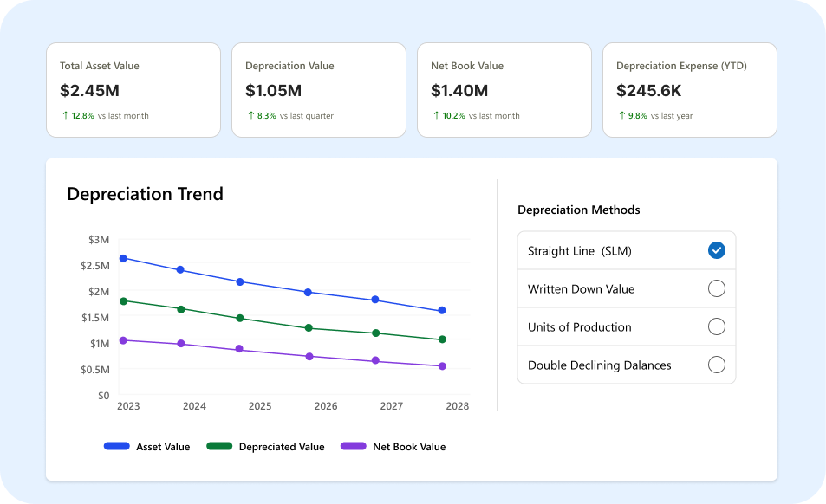Click the 9.8% change figure
826x504 pixels.
[637, 116]
